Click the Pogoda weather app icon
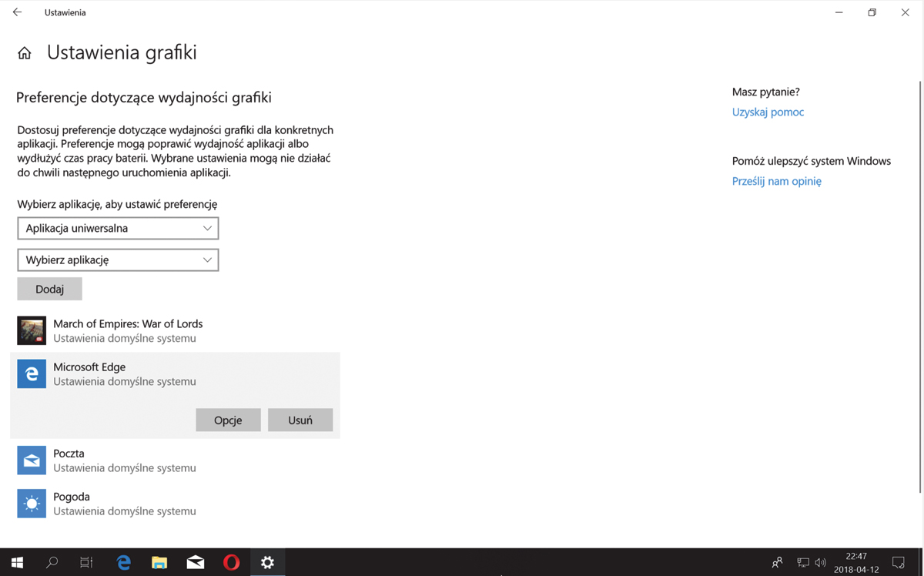Viewport: 924px width, 576px height. (32, 504)
